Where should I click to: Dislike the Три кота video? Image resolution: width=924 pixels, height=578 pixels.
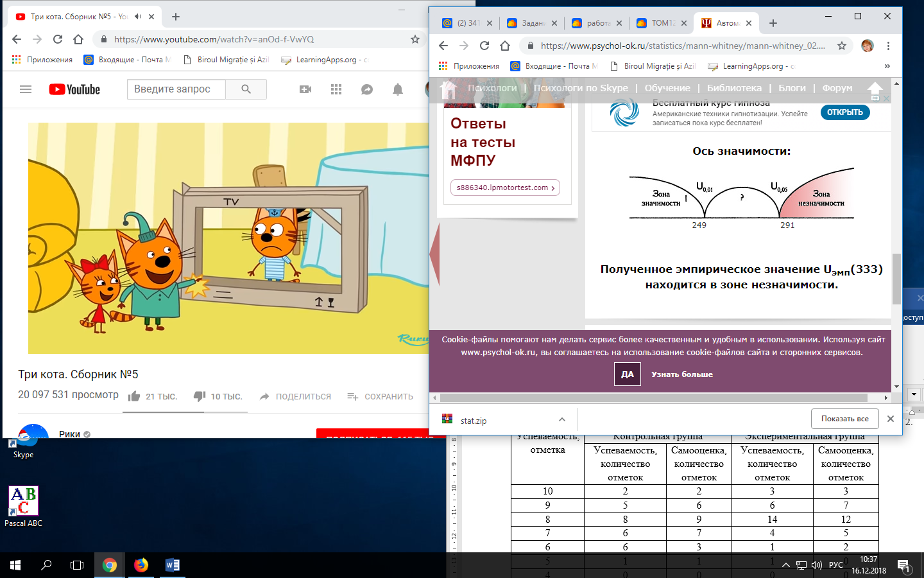coord(200,396)
